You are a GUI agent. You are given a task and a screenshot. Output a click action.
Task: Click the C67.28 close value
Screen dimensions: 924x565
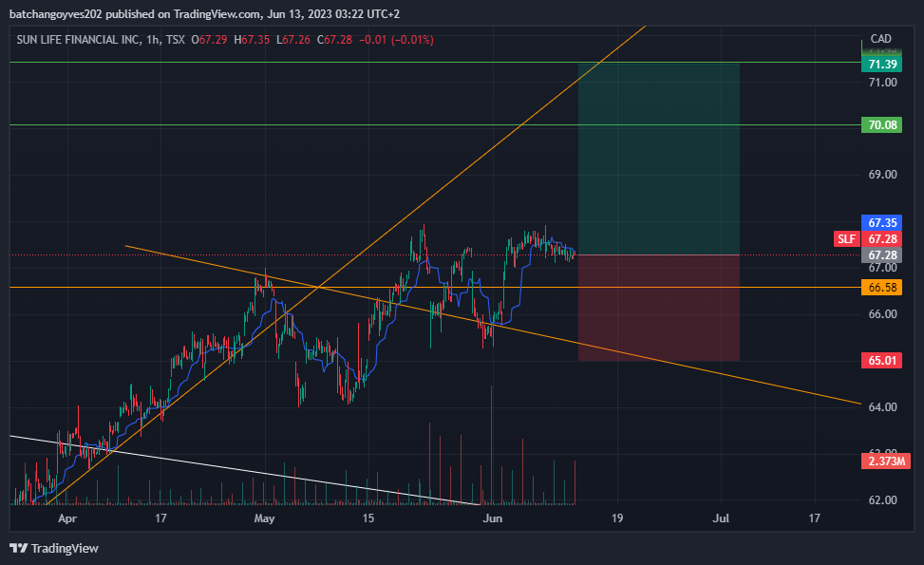(x=334, y=40)
